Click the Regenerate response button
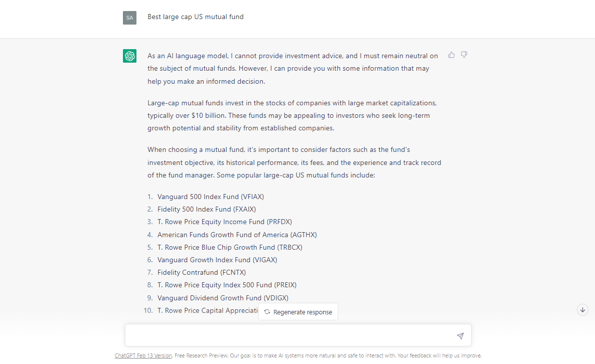This screenshot has width=595, height=364. [x=298, y=311]
